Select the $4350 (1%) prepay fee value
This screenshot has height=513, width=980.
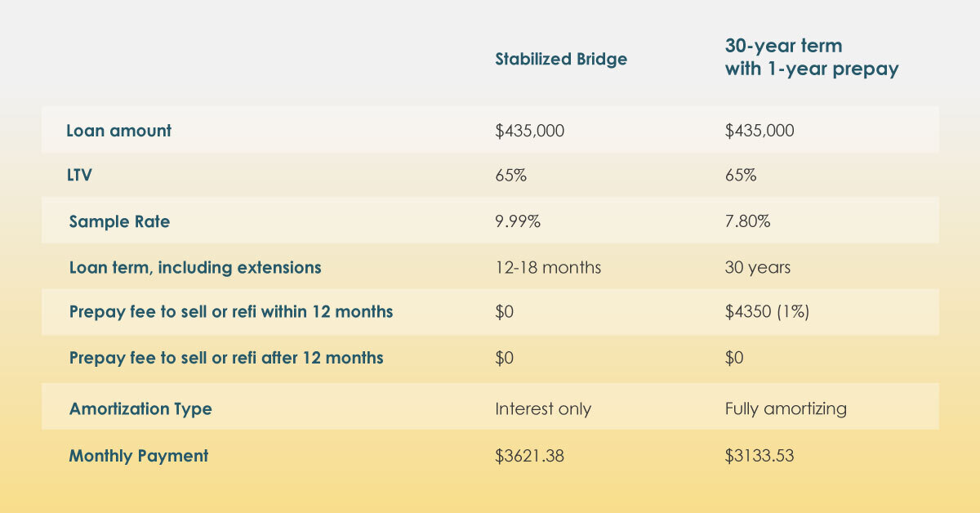[x=767, y=312]
